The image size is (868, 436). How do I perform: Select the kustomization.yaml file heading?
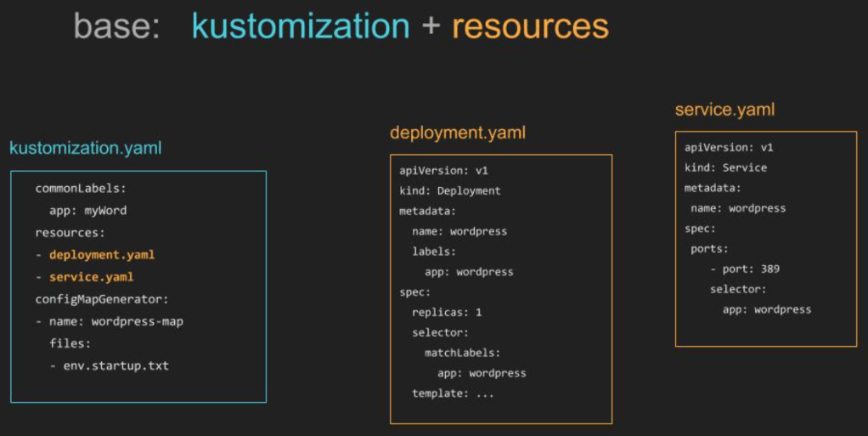pyautogui.click(x=85, y=148)
